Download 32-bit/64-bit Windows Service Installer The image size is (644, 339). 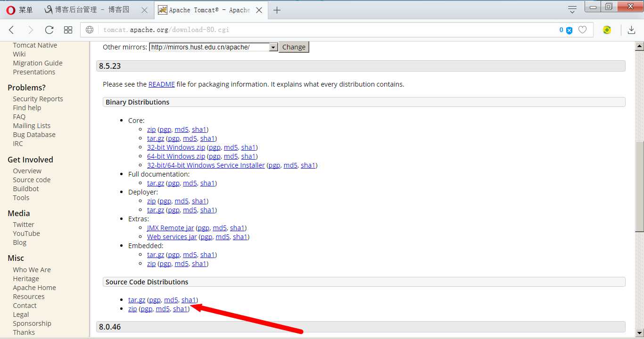coord(206,165)
